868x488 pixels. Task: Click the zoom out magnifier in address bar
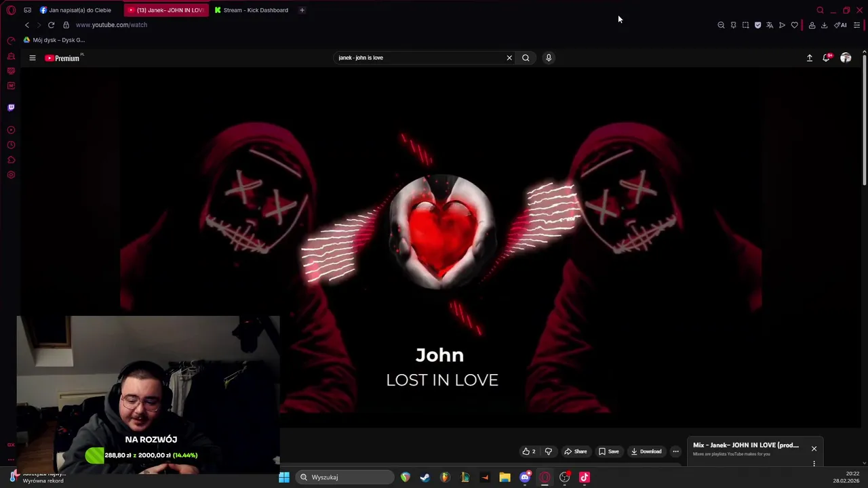click(721, 25)
